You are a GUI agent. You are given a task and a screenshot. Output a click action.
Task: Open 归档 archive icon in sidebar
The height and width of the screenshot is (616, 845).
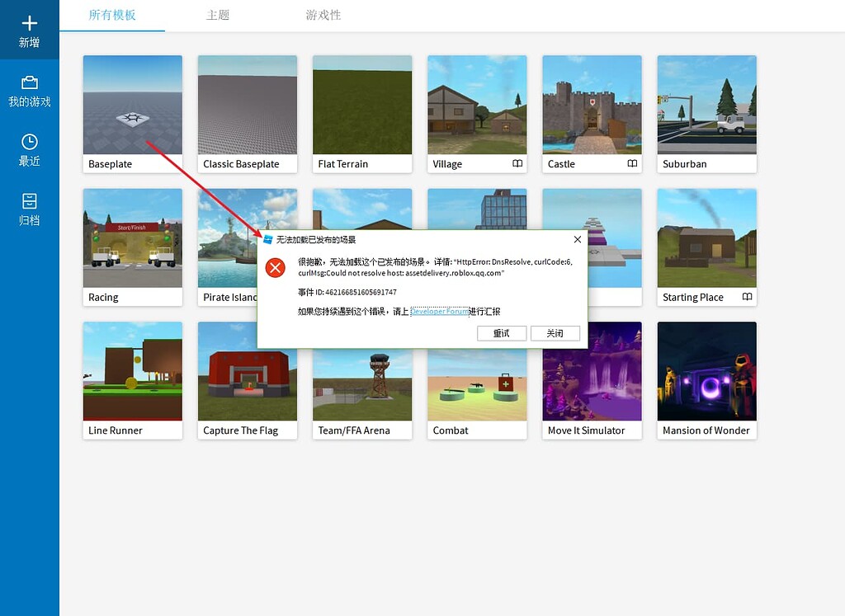pyautogui.click(x=29, y=201)
